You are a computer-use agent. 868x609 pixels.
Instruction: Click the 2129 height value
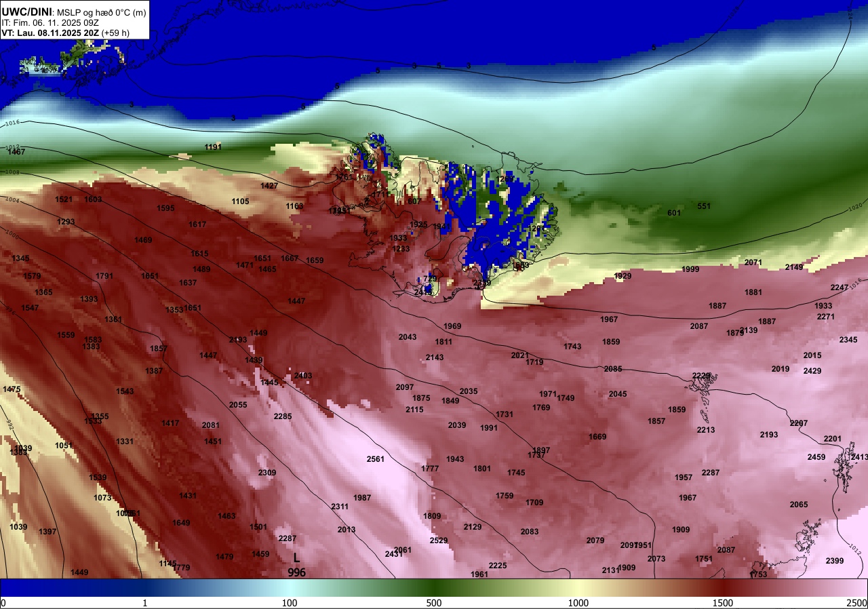click(473, 527)
